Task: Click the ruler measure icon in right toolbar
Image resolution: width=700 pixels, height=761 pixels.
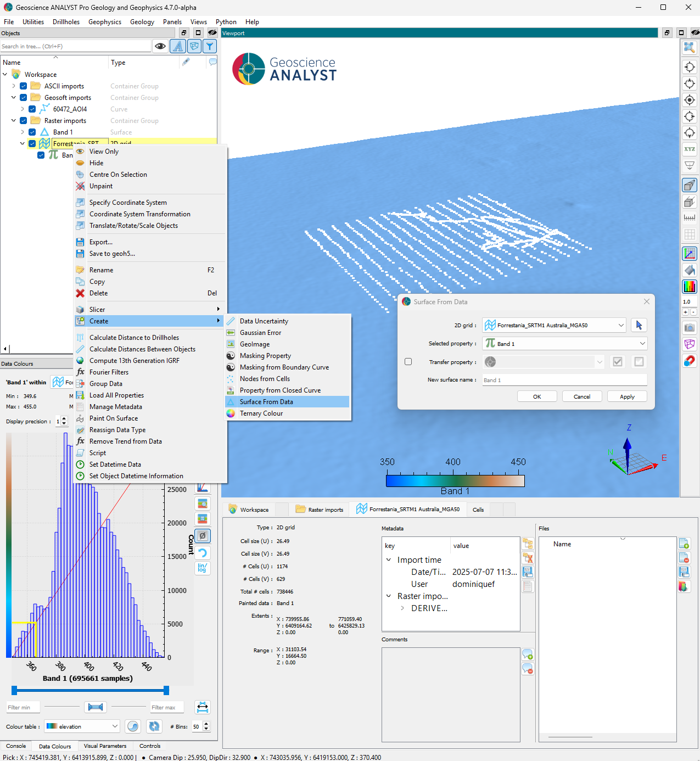Action: (x=689, y=218)
